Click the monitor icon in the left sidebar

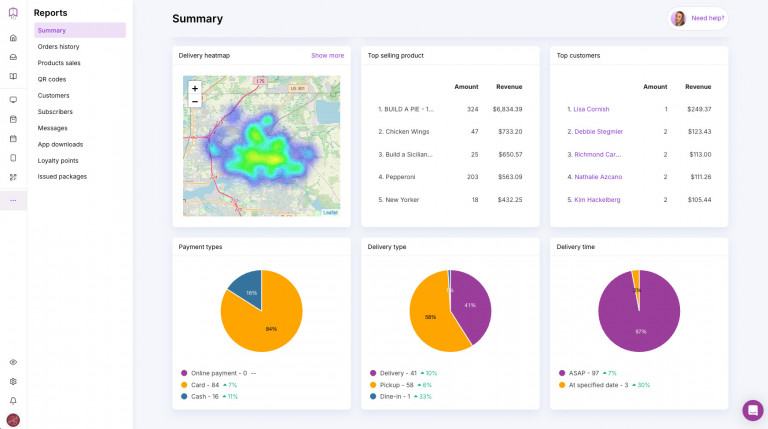(x=13, y=100)
